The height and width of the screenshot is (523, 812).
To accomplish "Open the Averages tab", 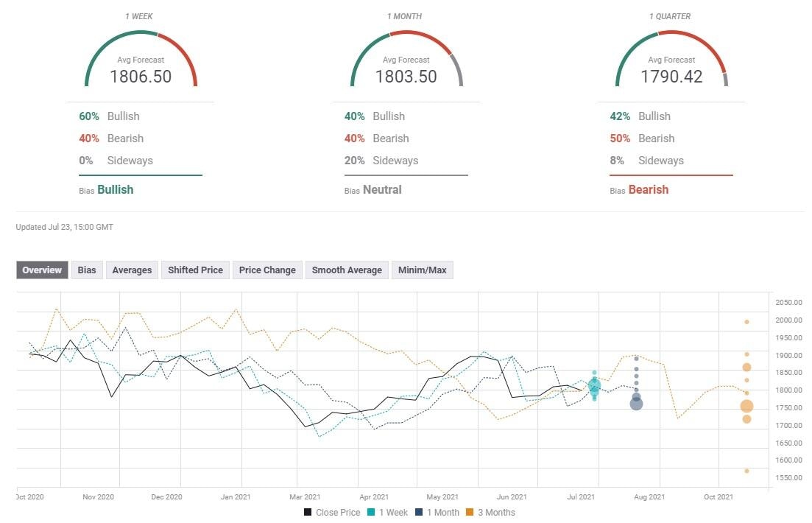I will (131, 270).
